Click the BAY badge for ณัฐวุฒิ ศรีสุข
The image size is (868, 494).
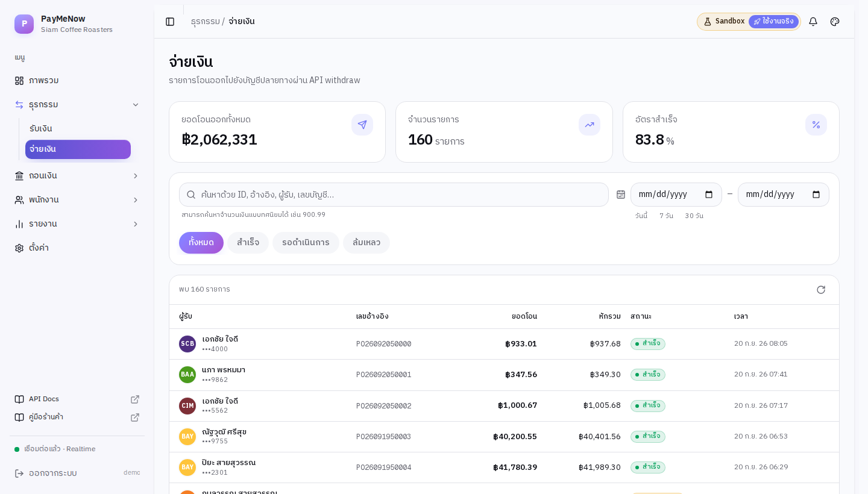[187, 437]
